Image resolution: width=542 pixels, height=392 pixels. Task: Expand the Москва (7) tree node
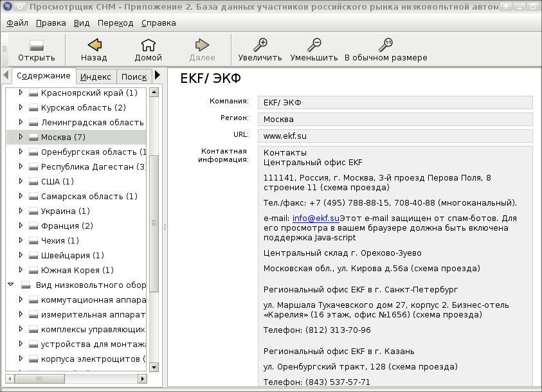21,137
